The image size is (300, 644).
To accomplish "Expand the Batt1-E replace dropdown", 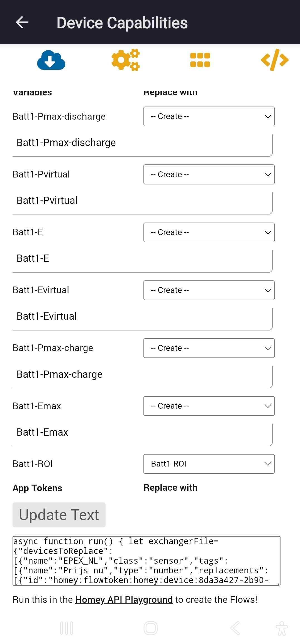I will click(x=209, y=232).
